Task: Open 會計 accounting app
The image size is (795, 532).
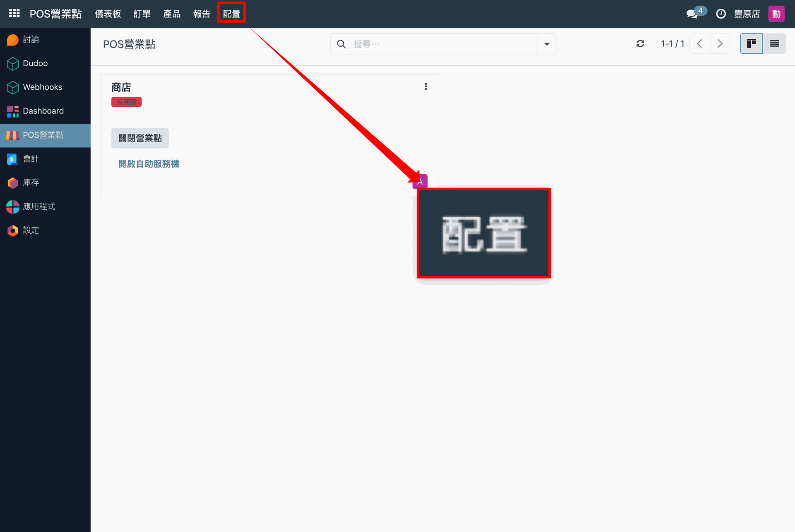Action: click(45, 159)
